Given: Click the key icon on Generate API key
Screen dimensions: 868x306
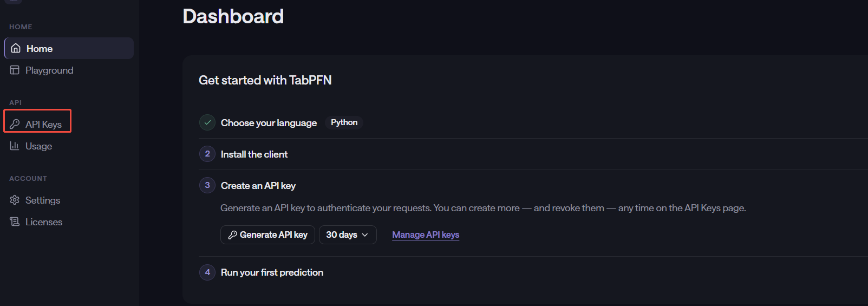Looking at the screenshot, I should (232, 235).
